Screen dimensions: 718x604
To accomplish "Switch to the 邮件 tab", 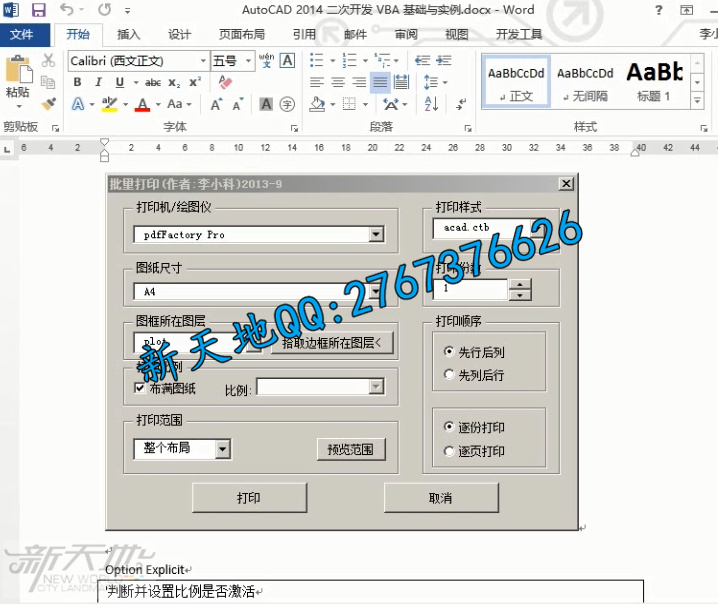I will tap(355, 34).
